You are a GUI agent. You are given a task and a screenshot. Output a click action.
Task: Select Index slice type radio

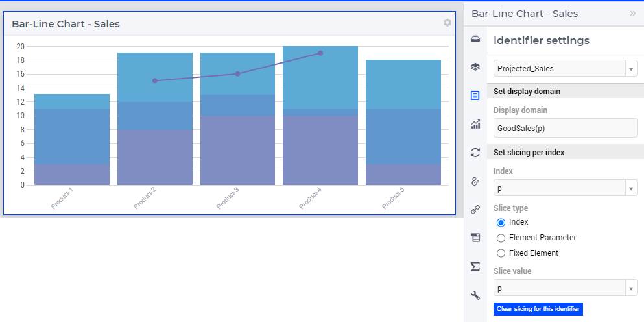(501, 223)
